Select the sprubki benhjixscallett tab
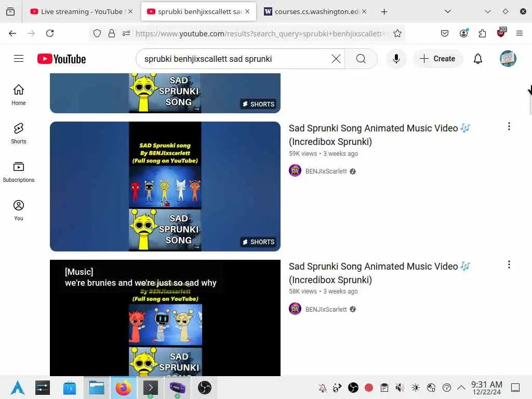The width and height of the screenshot is (532, 399). pyautogui.click(x=199, y=11)
